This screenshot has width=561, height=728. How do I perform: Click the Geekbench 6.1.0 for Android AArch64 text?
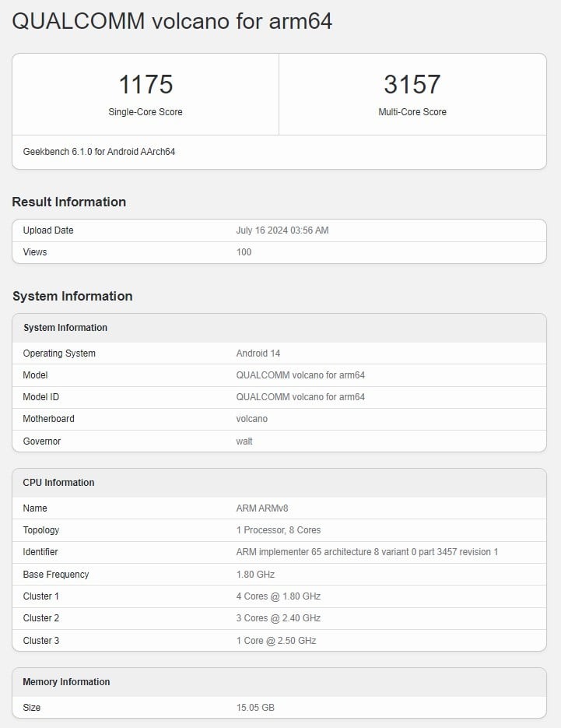tap(99, 152)
